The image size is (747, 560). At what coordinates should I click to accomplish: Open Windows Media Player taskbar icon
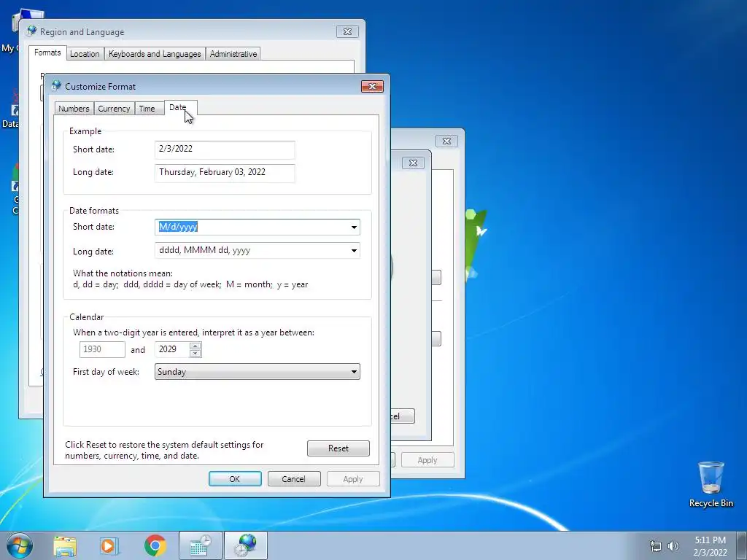click(x=109, y=545)
